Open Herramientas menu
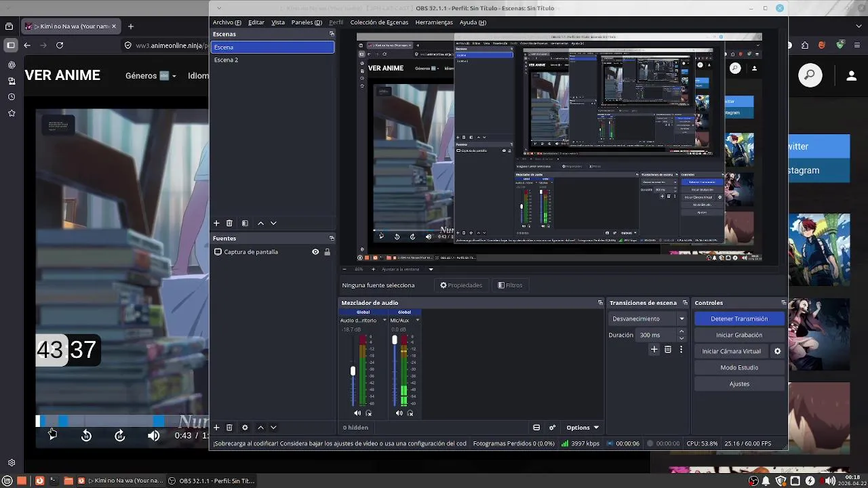868x488 pixels. [x=434, y=22]
